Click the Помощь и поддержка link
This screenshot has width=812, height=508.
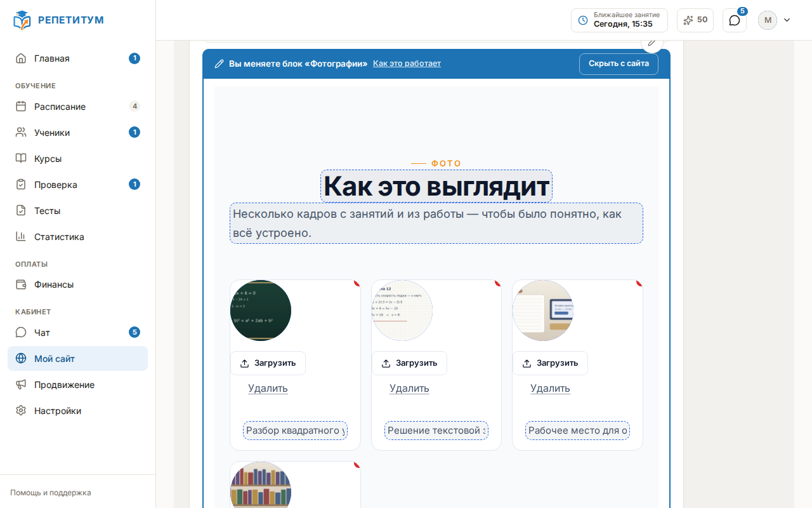click(51, 493)
